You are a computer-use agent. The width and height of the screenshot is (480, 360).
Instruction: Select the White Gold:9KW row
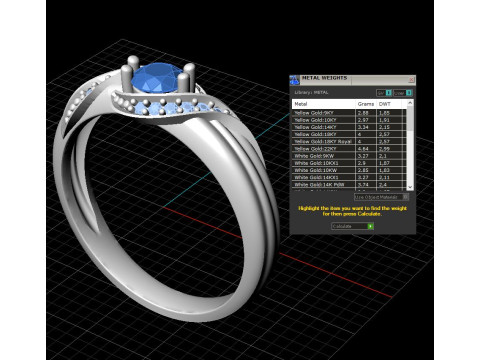[349, 156]
